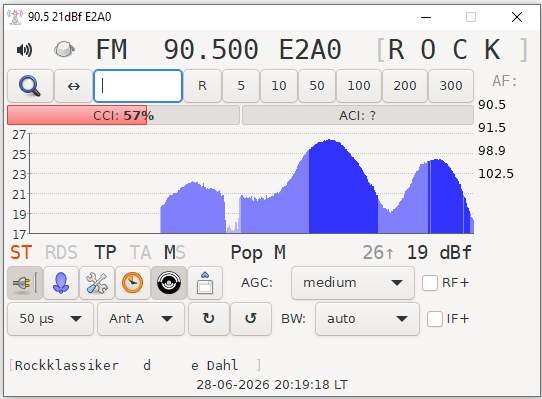Enable the IF+ checkbox

click(434, 319)
